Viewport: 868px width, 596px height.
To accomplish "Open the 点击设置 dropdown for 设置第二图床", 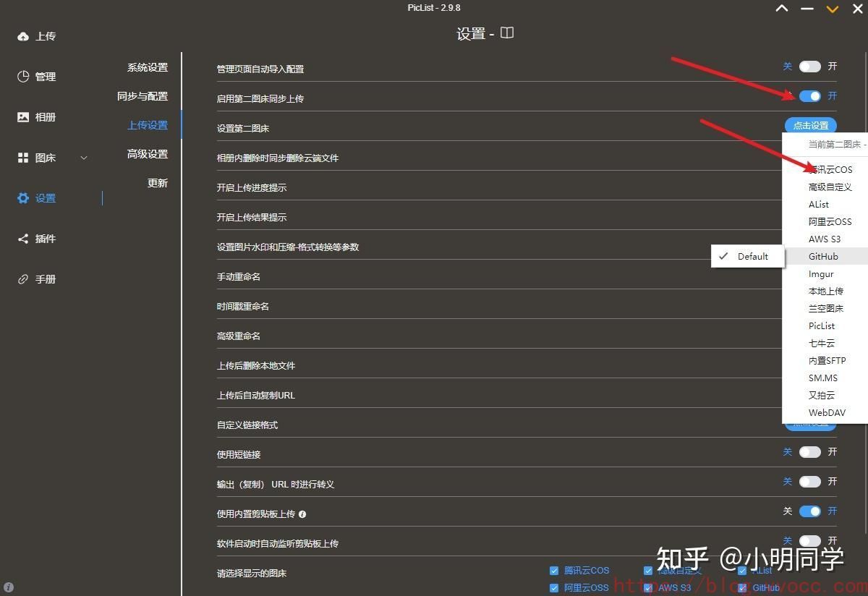I will pos(810,126).
